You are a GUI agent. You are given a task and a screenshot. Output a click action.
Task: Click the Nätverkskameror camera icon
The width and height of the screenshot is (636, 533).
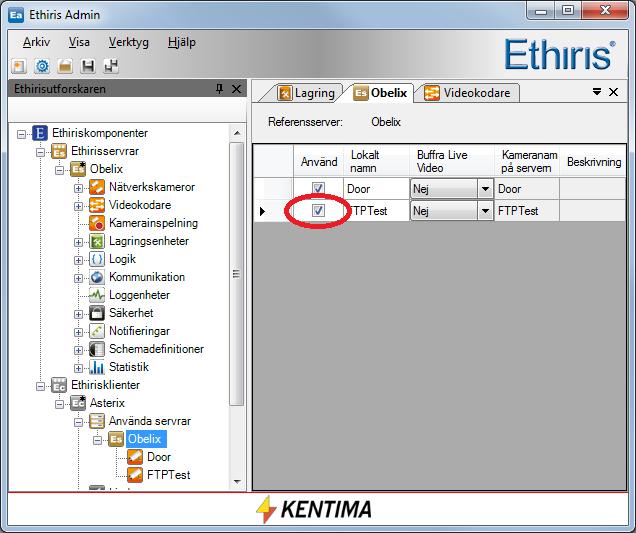coord(97,187)
